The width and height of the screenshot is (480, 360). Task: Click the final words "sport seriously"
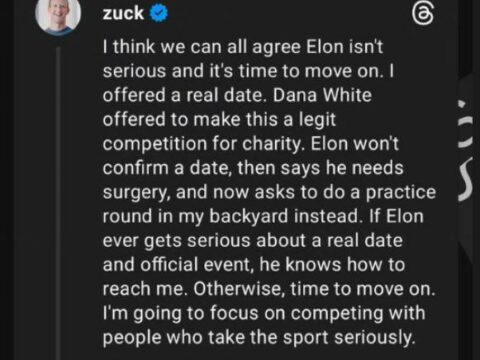pos(349,338)
